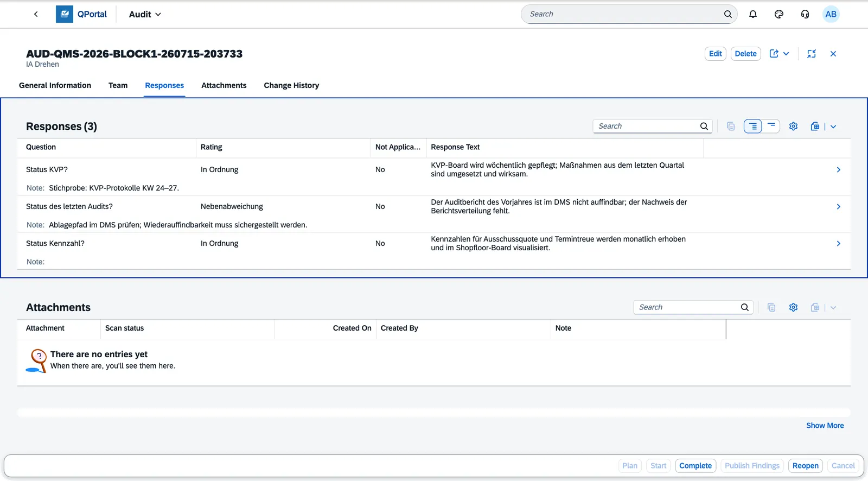The width and height of the screenshot is (868, 481).
Task: Open the support headset icon
Action: [x=805, y=14]
